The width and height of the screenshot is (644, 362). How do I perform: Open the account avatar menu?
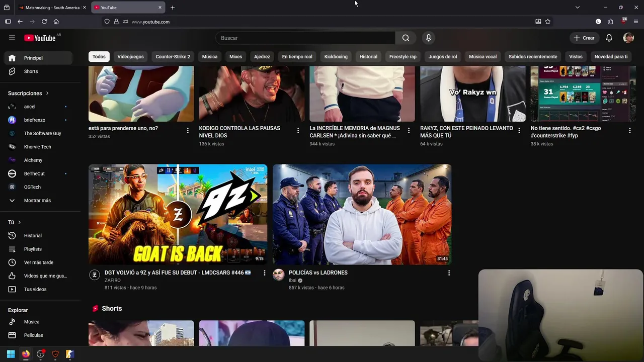tap(628, 38)
